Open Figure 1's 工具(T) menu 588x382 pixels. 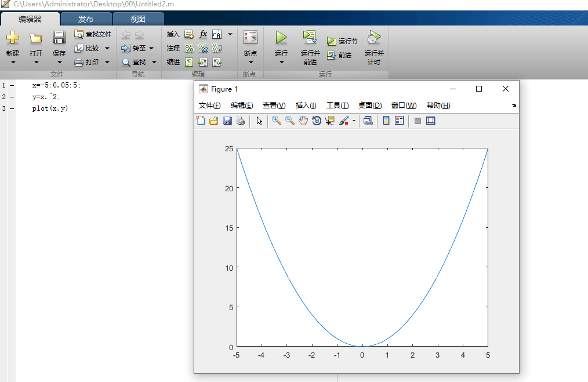[337, 105]
